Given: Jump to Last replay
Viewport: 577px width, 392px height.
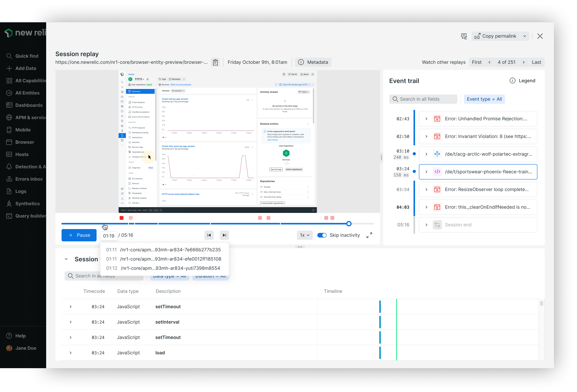Looking at the screenshot, I should [x=536, y=62].
